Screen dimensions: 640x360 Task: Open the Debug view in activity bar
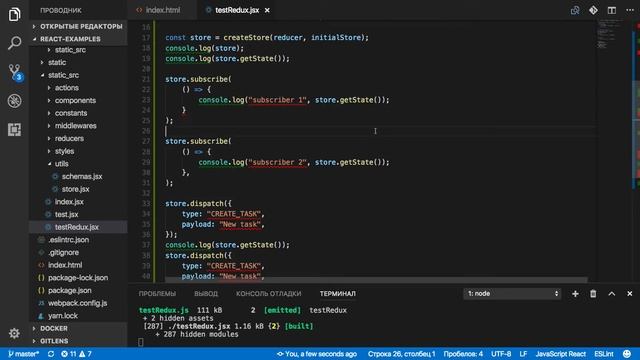tap(14, 101)
